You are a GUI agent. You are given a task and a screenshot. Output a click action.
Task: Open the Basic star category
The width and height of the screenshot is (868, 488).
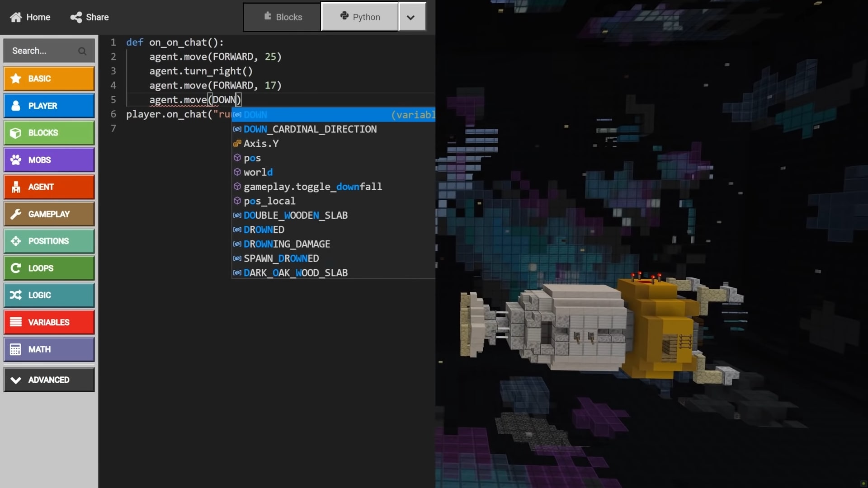49,79
